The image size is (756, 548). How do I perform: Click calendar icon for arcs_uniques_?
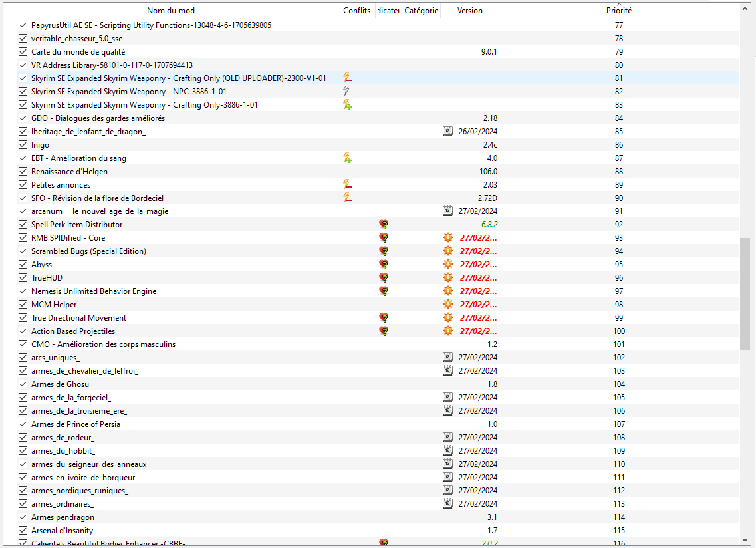click(448, 357)
